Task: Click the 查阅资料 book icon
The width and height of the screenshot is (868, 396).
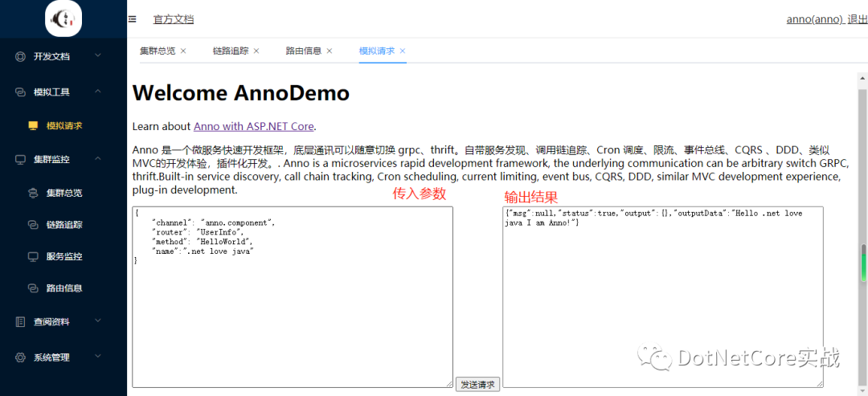Action: (x=20, y=321)
